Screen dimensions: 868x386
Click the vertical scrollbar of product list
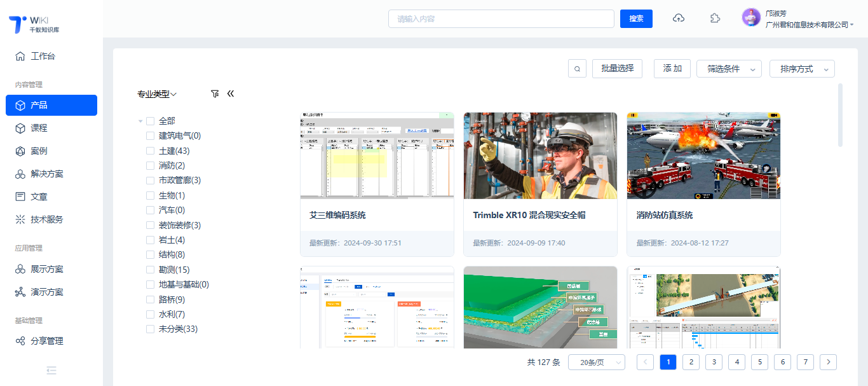841,114
